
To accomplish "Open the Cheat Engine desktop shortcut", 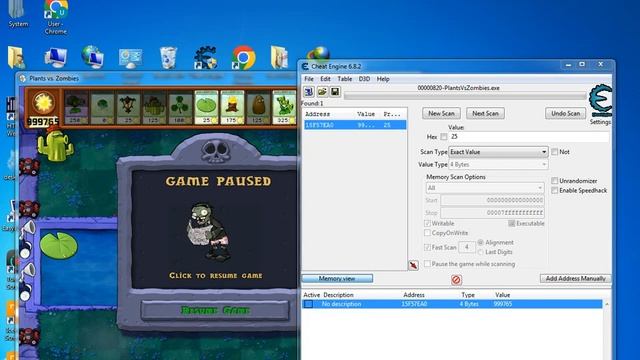I will pos(205,58).
